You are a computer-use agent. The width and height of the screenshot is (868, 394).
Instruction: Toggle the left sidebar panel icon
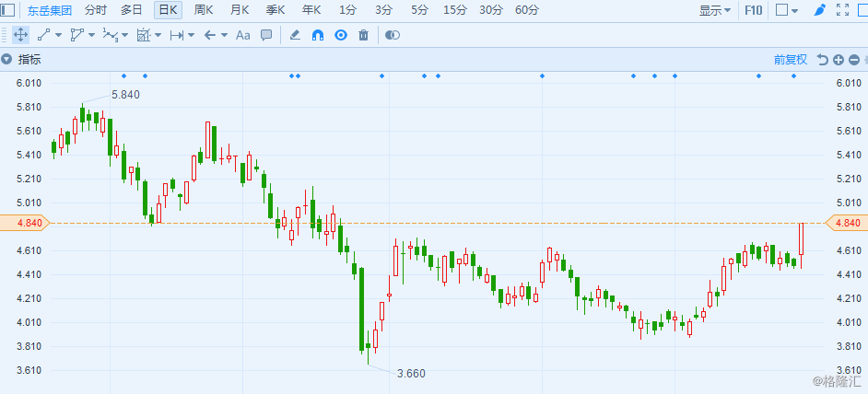point(7,10)
